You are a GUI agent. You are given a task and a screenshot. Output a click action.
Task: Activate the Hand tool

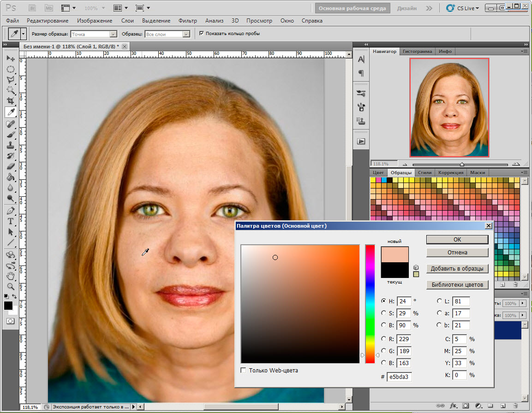(11, 276)
